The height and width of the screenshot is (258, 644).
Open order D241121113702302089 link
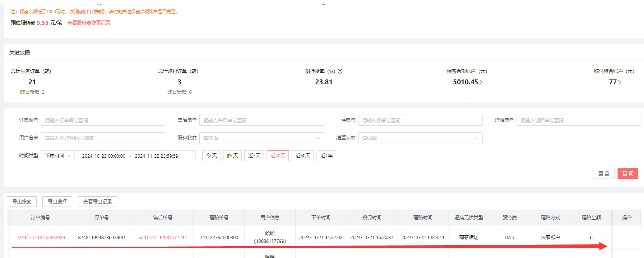point(40,238)
